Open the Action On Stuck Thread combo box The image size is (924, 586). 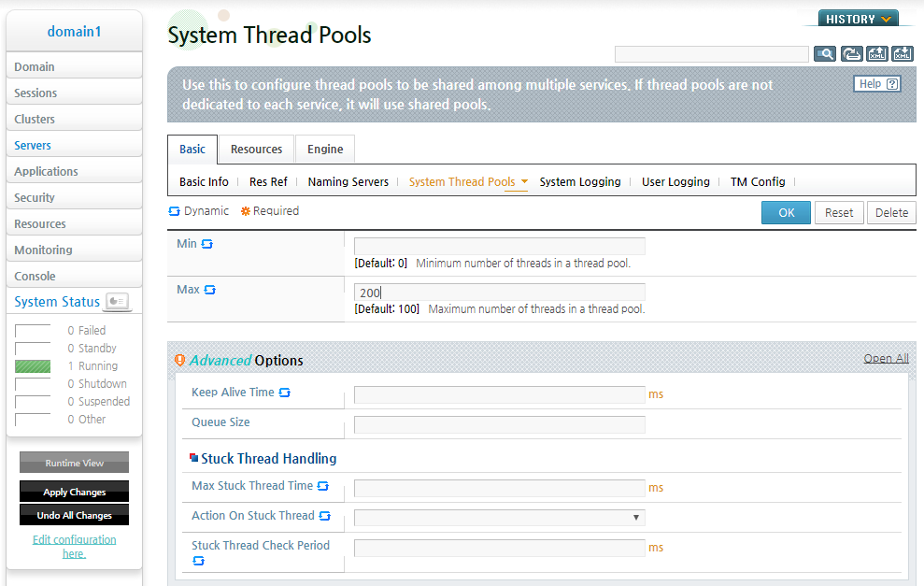click(x=499, y=518)
